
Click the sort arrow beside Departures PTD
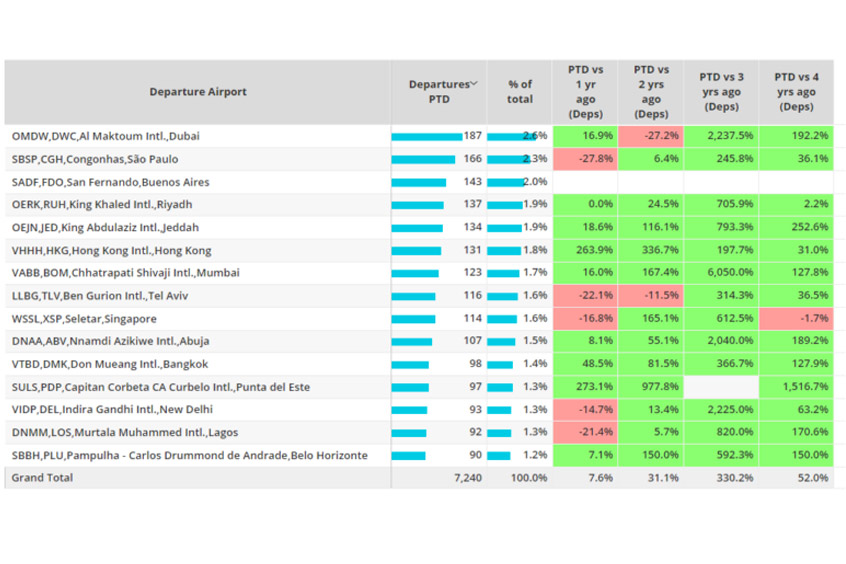click(474, 84)
